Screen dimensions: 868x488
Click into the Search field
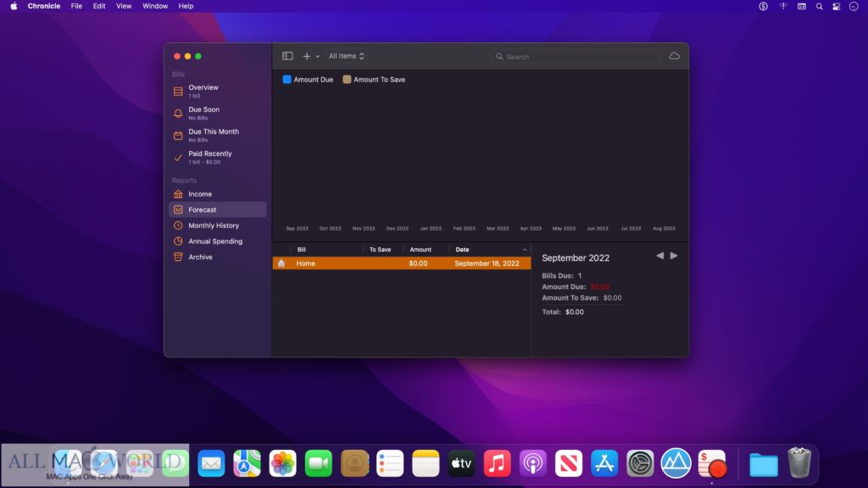576,57
